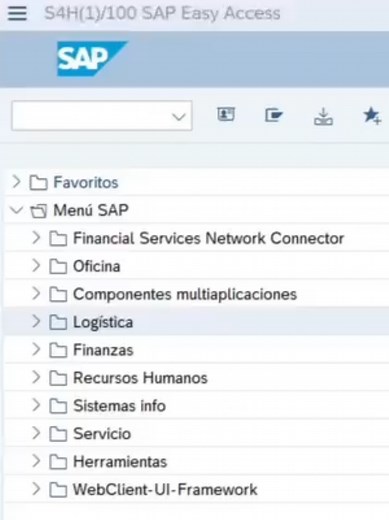
Task: Expand the Logística node
Action: pyautogui.click(x=36, y=322)
